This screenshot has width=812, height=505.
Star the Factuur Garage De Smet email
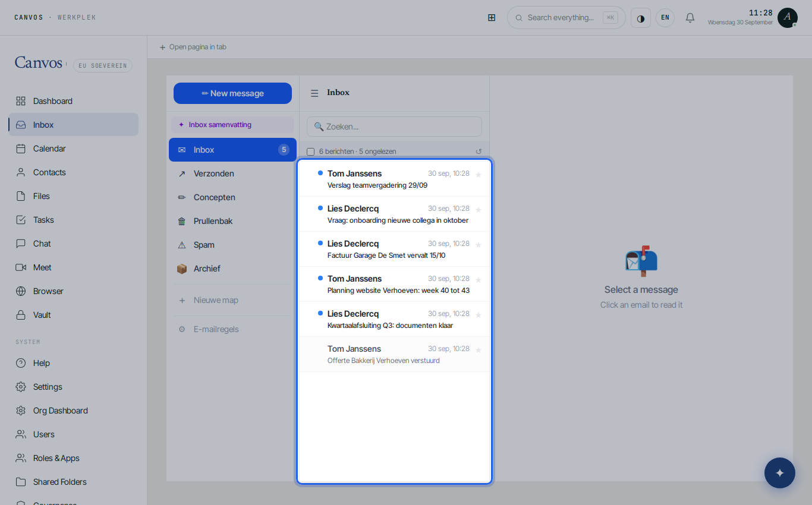[x=479, y=245]
